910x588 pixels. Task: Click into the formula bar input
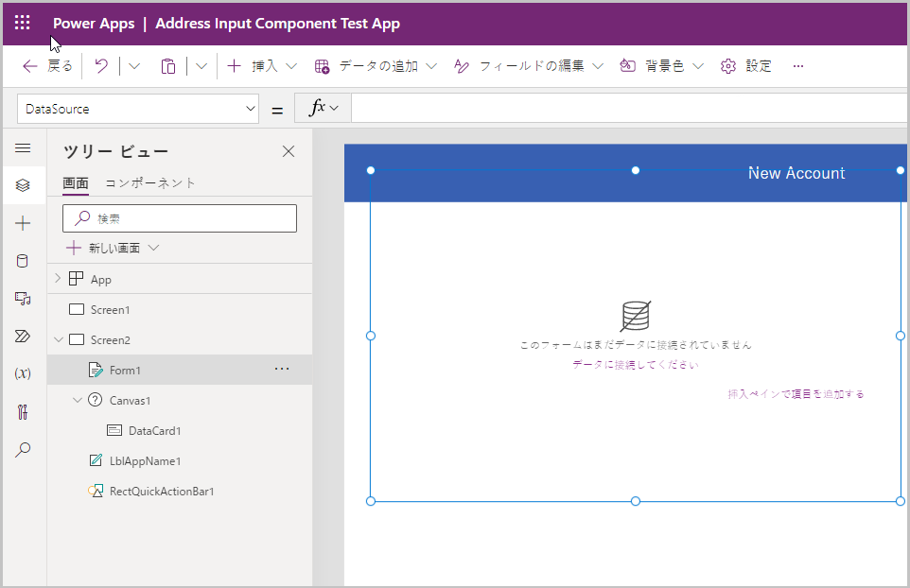(x=629, y=108)
